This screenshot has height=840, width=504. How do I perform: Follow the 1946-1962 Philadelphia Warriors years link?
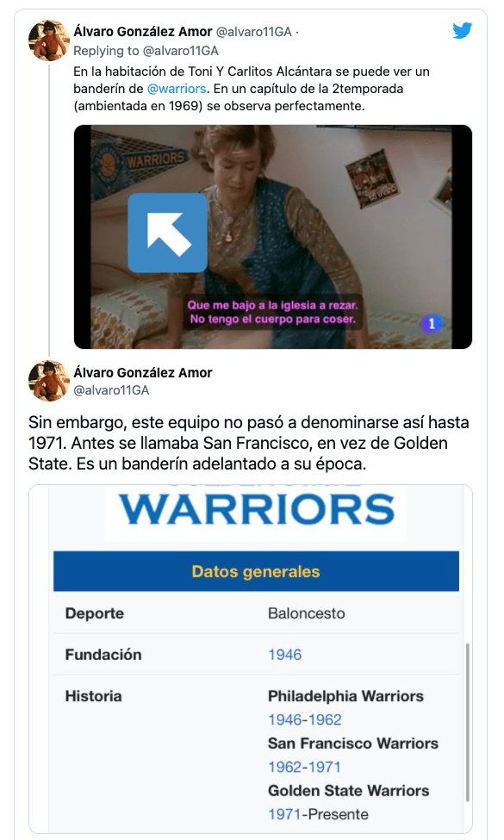click(x=305, y=719)
